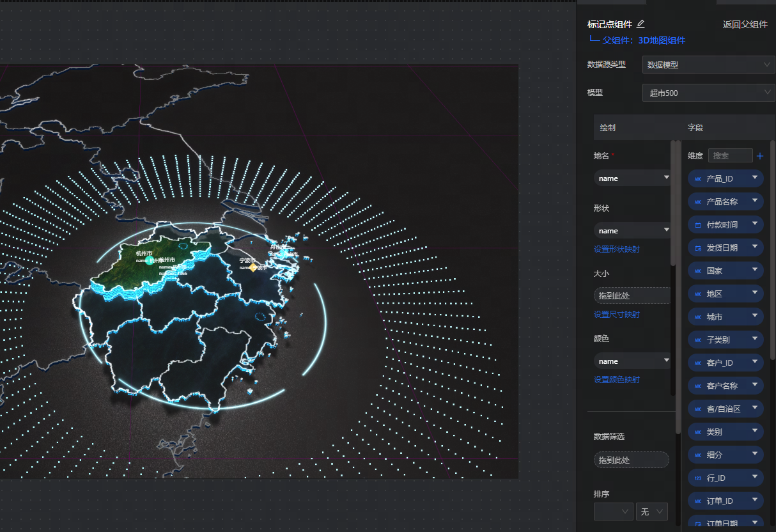Open the dropdown arrow on 城市 field
Image resolution: width=776 pixels, height=532 pixels.
pos(755,315)
